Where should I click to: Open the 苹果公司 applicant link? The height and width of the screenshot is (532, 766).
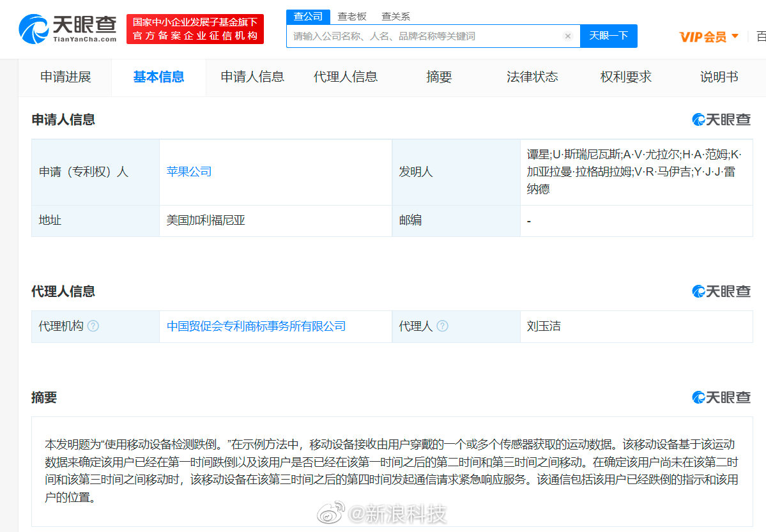coord(189,172)
